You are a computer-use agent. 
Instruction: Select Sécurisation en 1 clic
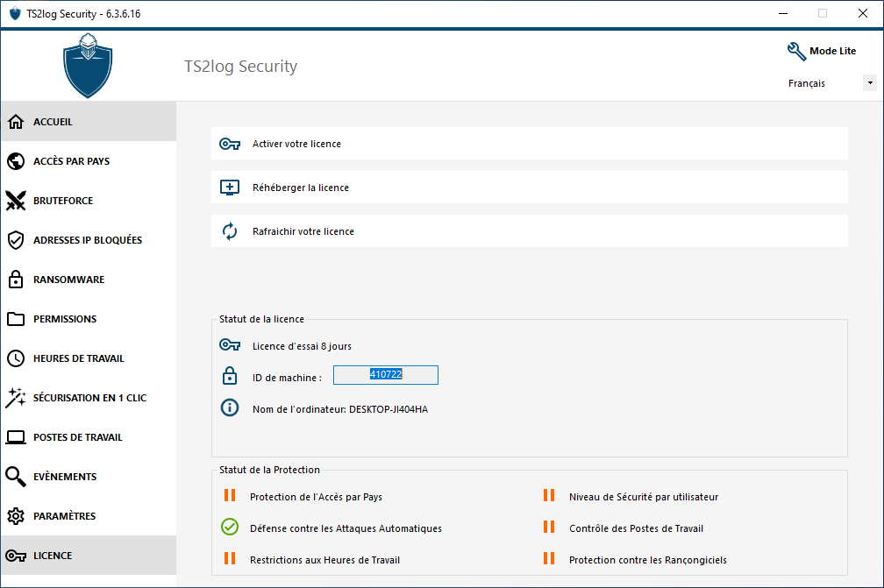pyautogui.click(x=89, y=398)
